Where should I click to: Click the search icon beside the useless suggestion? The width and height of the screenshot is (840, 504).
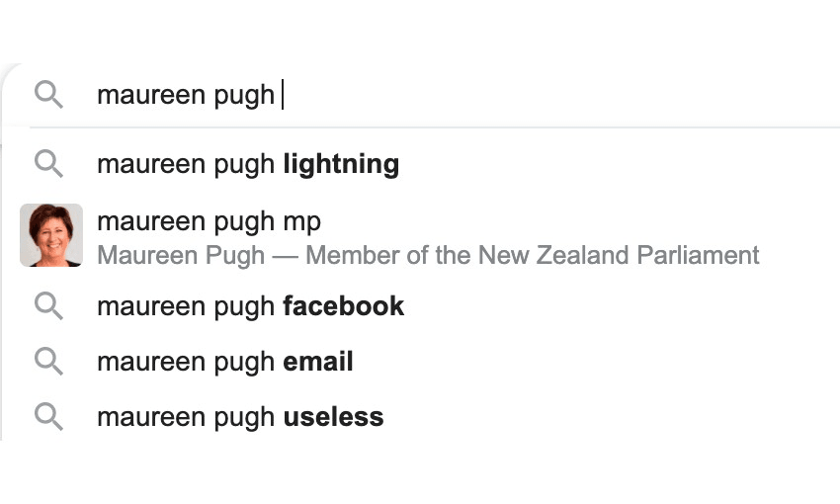tap(48, 416)
